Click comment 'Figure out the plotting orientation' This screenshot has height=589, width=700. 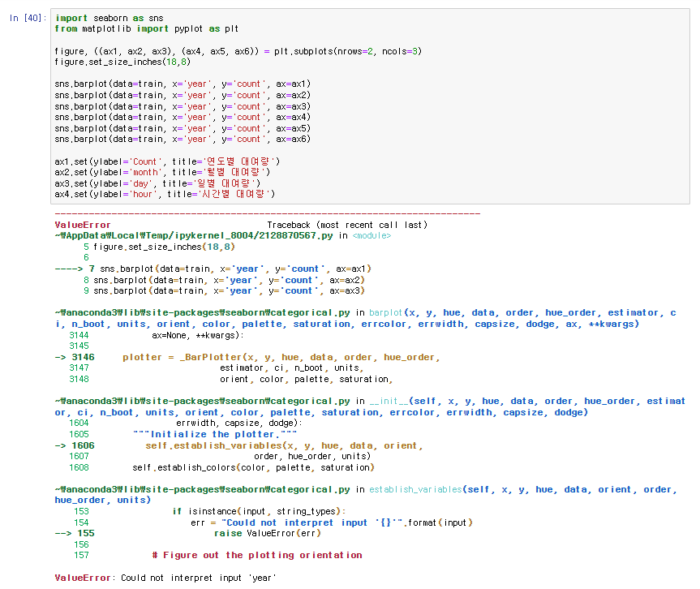point(257,555)
